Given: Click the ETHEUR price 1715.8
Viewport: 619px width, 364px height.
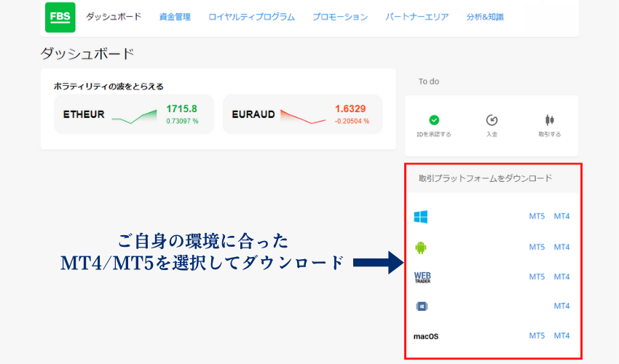Looking at the screenshot, I should (x=181, y=108).
